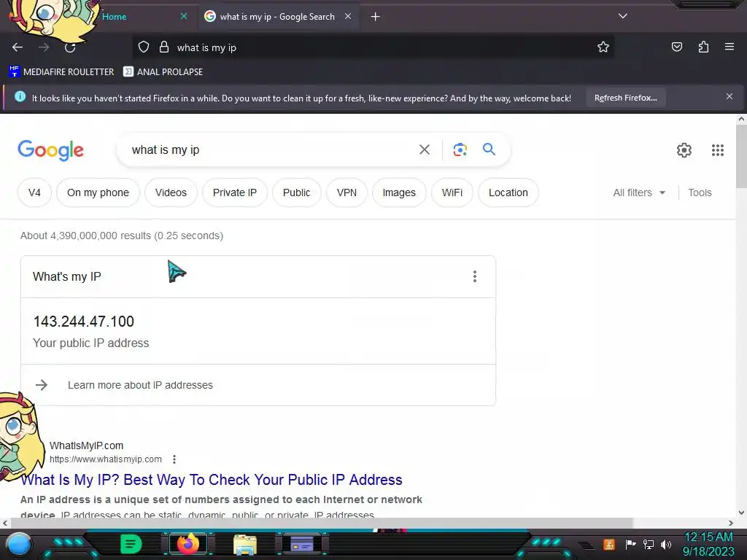Click the orange tray icon
The width and height of the screenshot is (747, 560).
609,544
